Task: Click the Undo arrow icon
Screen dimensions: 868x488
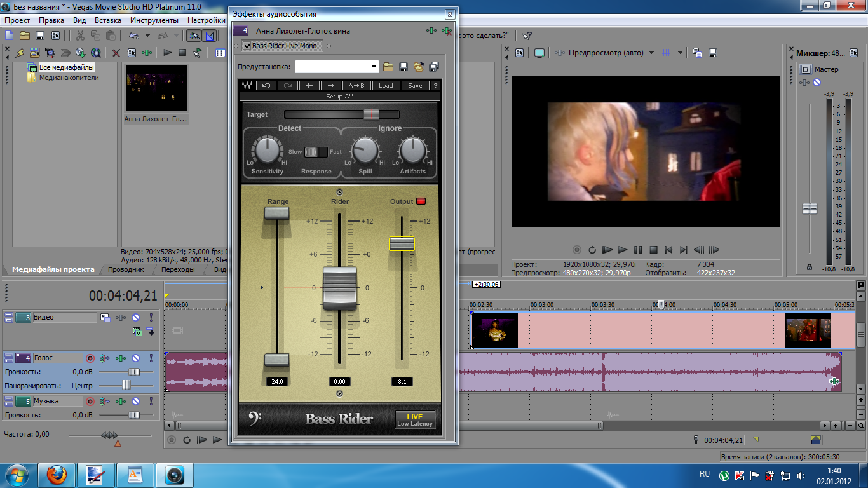Action: click(134, 36)
